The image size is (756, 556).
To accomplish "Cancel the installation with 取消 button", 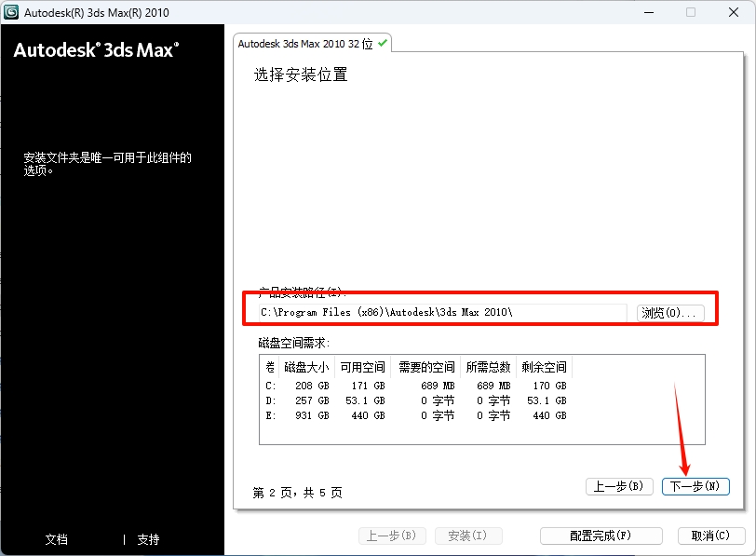I will (x=711, y=536).
